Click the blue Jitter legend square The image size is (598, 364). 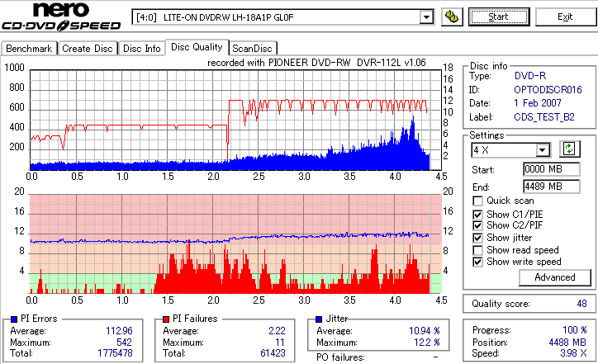[x=319, y=319]
